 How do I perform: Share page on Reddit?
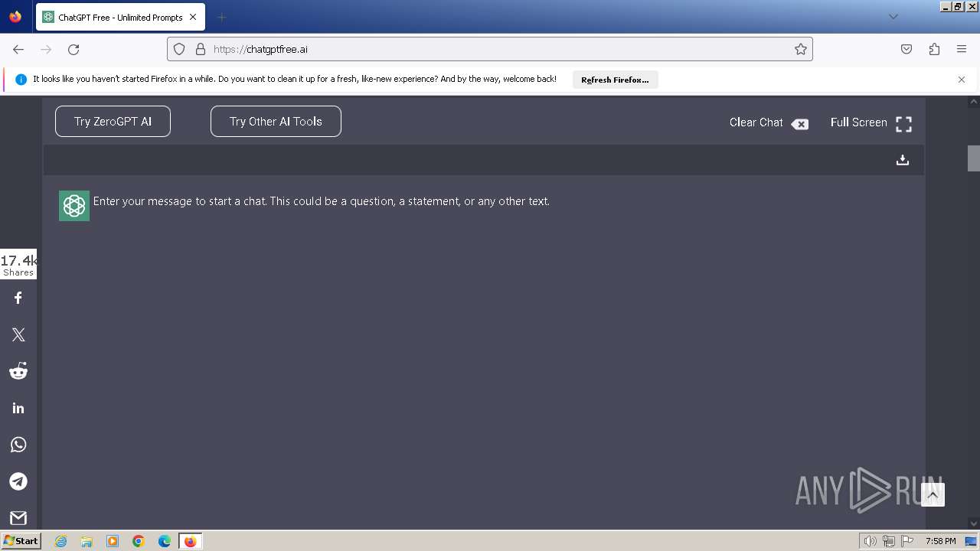point(18,371)
